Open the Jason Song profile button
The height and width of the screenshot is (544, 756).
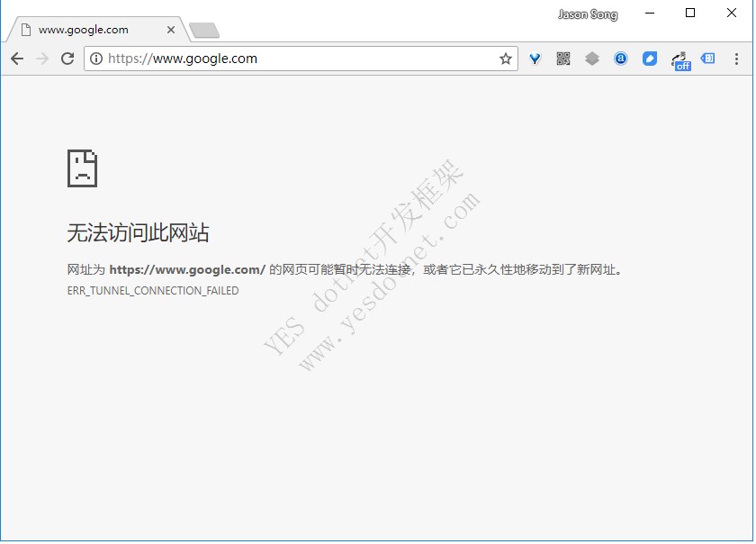coord(588,14)
